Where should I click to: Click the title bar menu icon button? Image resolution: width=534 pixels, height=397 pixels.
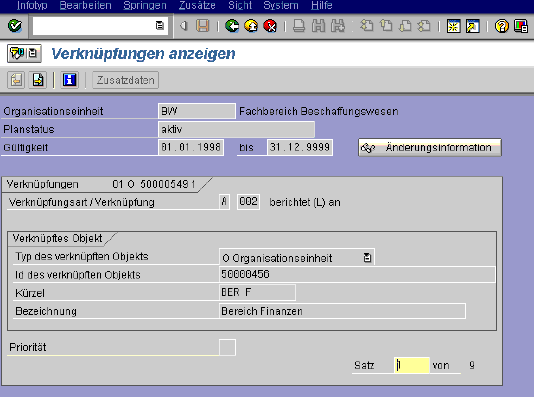[x=24, y=53]
